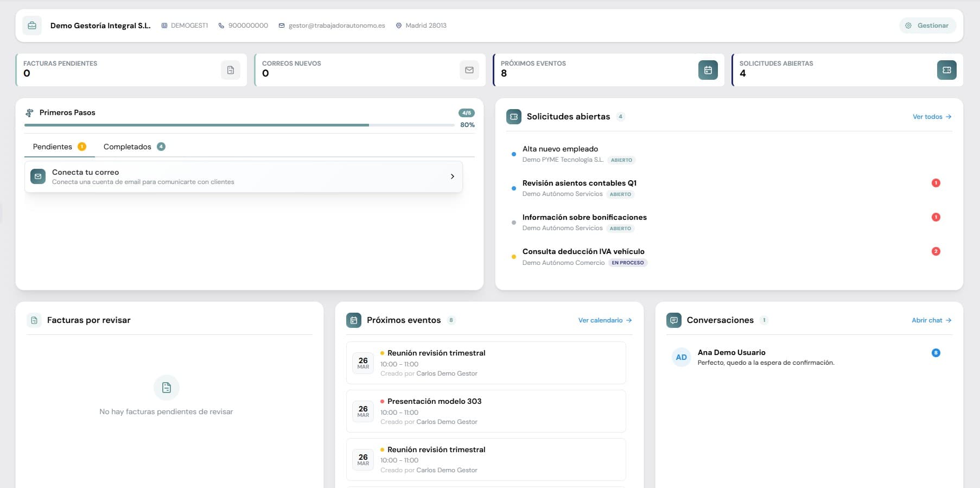The height and width of the screenshot is (488, 980).
Task: Click the document icon in Facturas Pendientes card
Action: tap(231, 70)
